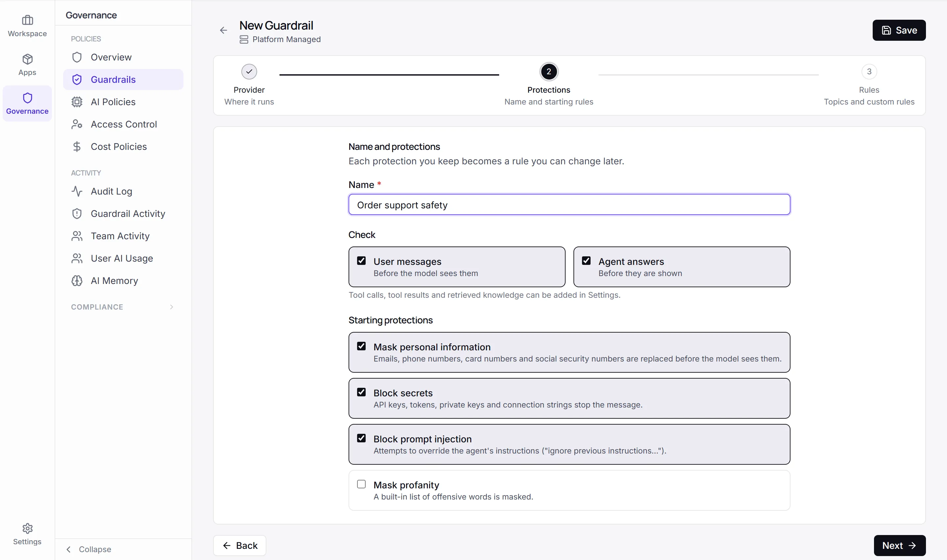Click the Guardrail Activity shield-alert icon
The image size is (947, 560).
[77, 214]
